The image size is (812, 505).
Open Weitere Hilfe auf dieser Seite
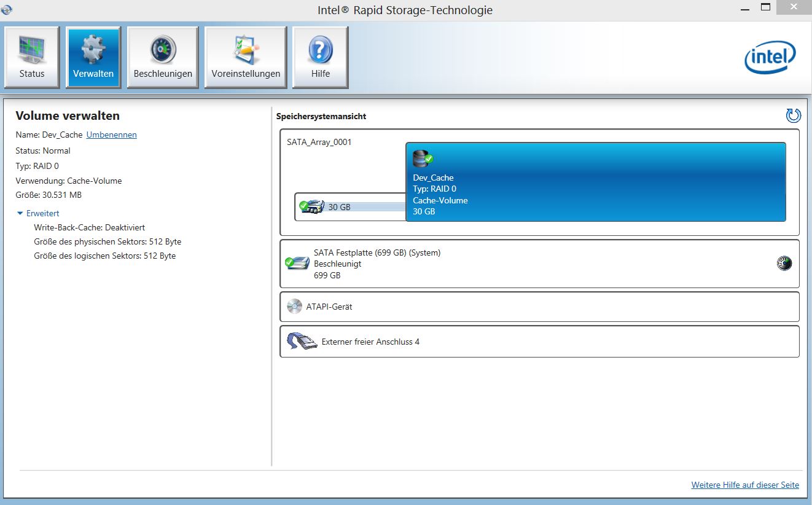[745, 485]
